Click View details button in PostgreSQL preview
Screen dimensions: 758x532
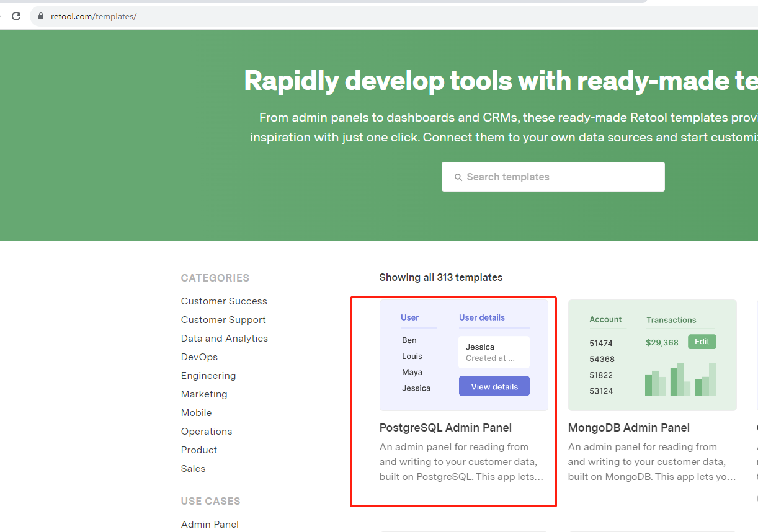[x=494, y=386]
